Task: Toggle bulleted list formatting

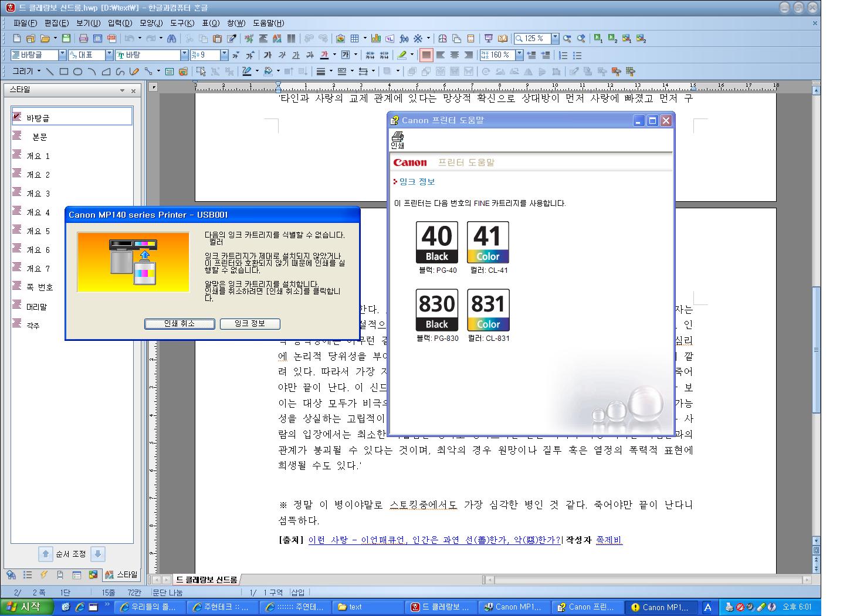Action: (x=577, y=55)
